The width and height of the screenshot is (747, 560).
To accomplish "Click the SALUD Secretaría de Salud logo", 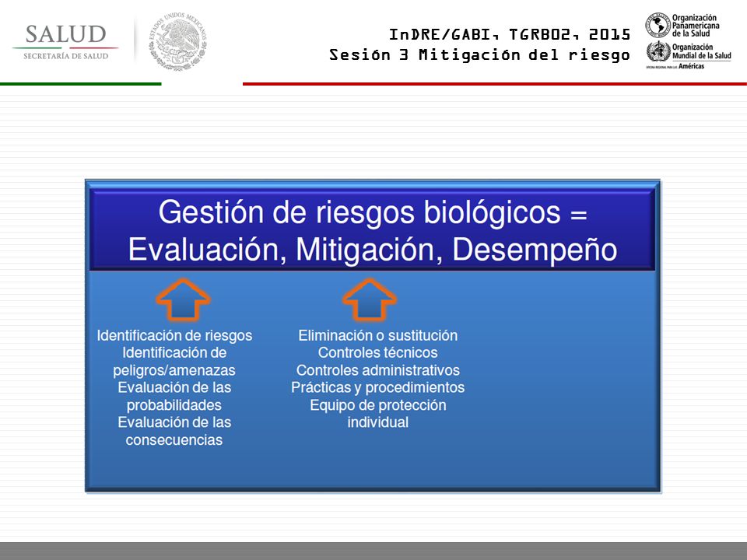I will coord(65,41).
